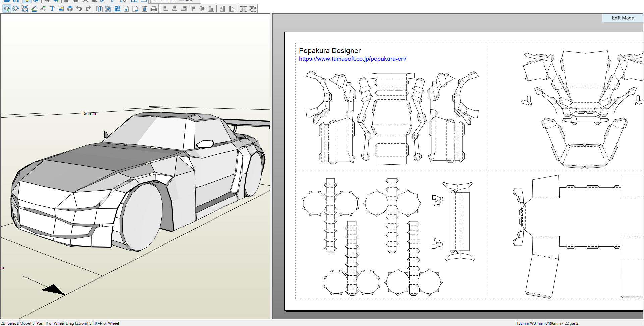Click the blue 3D cube icon
Image resolution: width=644 pixels, height=326 pixels.
coord(70,9)
